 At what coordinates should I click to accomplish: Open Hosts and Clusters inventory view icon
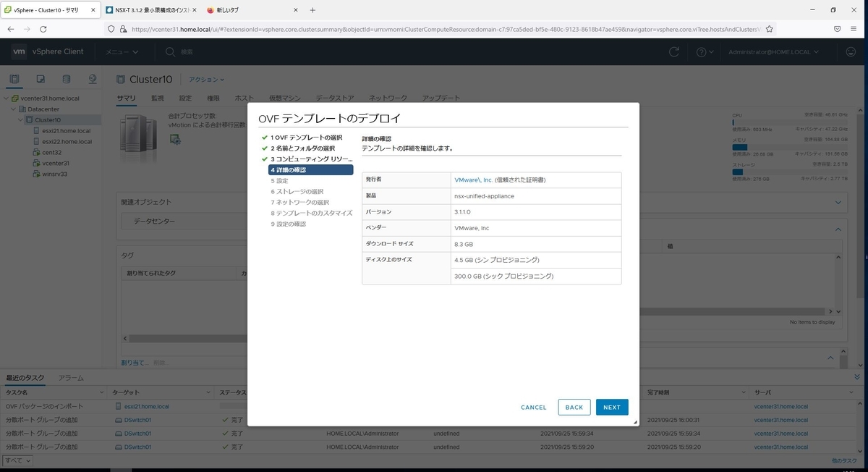pyautogui.click(x=14, y=79)
